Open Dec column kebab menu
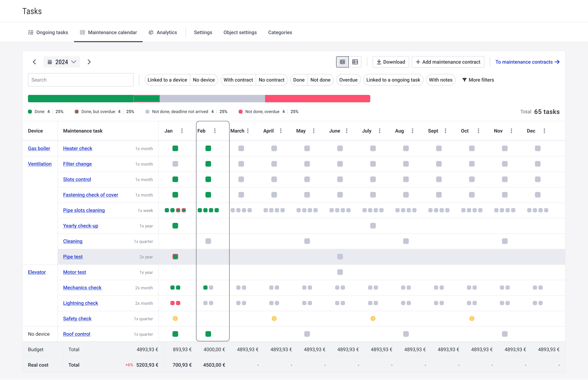 [544, 131]
